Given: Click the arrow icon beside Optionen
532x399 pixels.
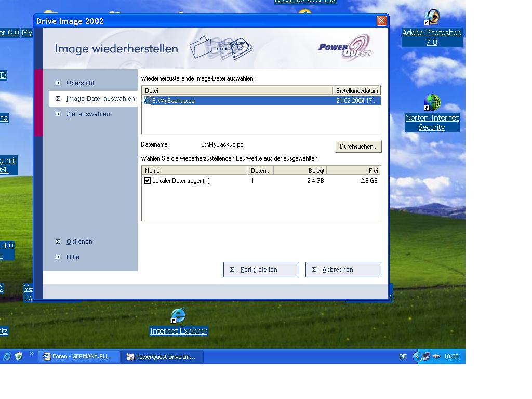Looking at the screenshot, I should tap(58, 241).
